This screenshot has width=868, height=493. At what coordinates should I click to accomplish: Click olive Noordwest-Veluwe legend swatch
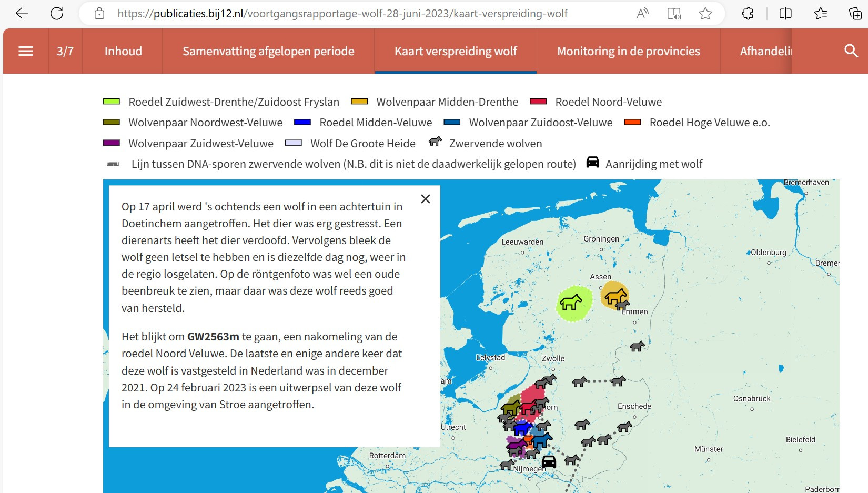(x=112, y=122)
